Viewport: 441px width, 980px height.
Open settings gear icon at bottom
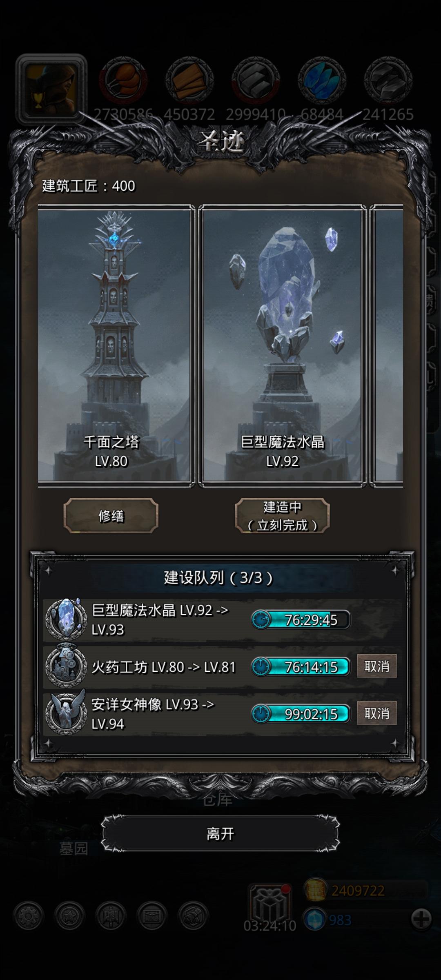click(x=28, y=916)
